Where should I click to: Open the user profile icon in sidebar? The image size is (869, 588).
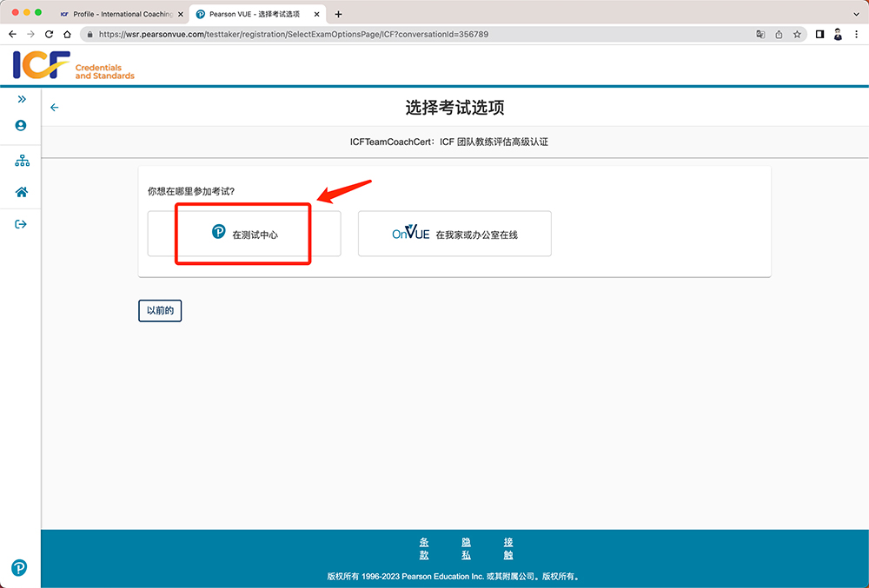(x=21, y=126)
